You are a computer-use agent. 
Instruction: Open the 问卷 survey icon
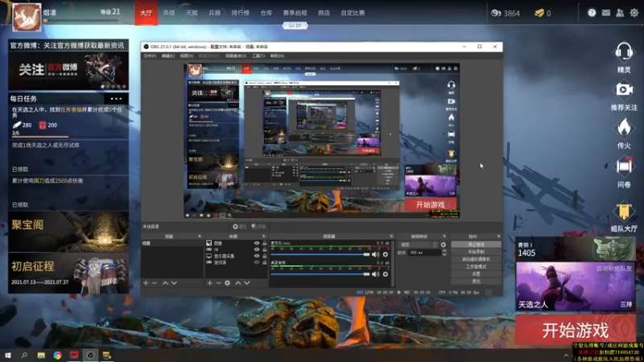click(x=624, y=167)
